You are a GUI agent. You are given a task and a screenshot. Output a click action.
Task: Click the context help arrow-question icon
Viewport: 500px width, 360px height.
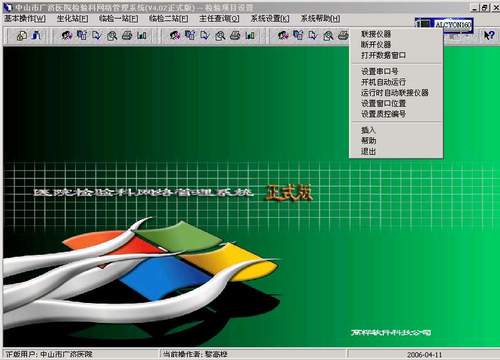[x=489, y=35]
